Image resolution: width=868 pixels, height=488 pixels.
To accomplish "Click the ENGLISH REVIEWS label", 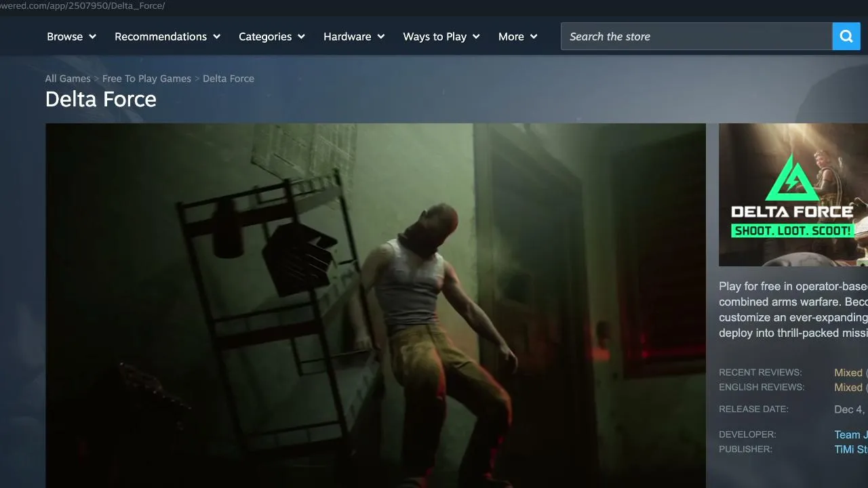I will (x=762, y=388).
